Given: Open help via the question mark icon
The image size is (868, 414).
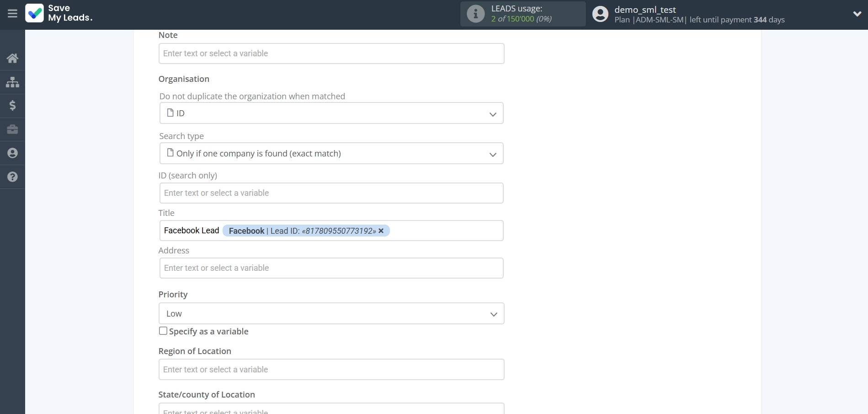Looking at the screenshot, I should [x=12, y=177].
